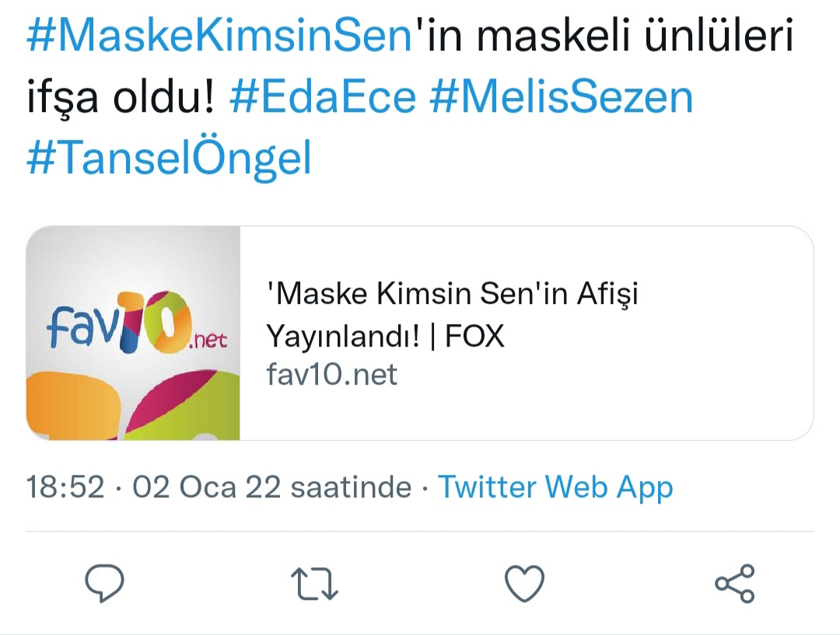Open the #EdaEce hashtag

(323, 98)
